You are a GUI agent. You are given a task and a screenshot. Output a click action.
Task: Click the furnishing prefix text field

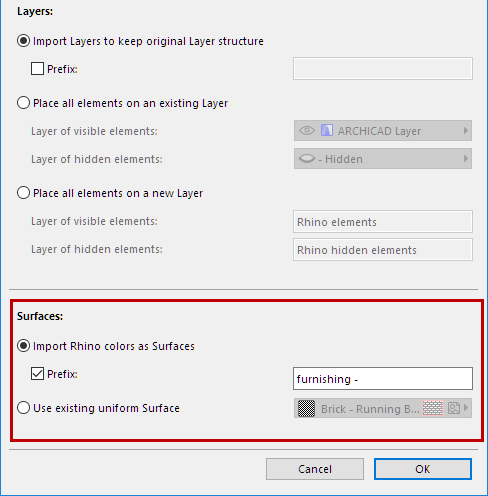pos(383,379)
